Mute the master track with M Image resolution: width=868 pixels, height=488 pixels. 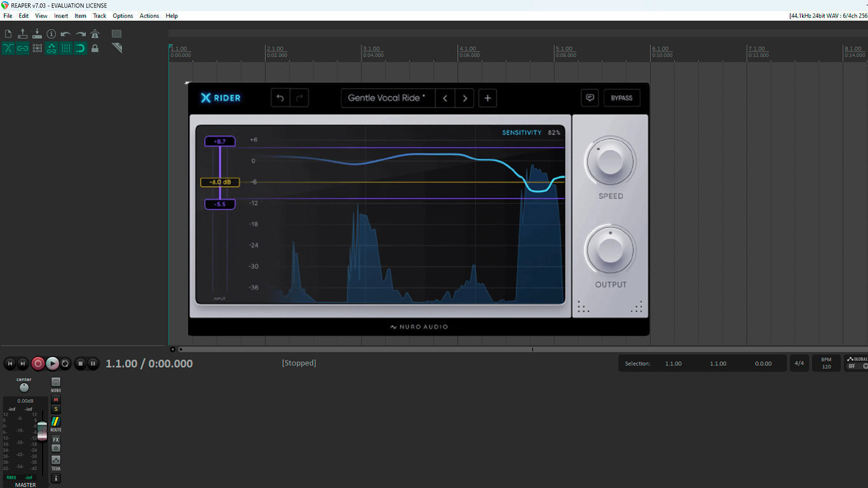tap(56, 400)
